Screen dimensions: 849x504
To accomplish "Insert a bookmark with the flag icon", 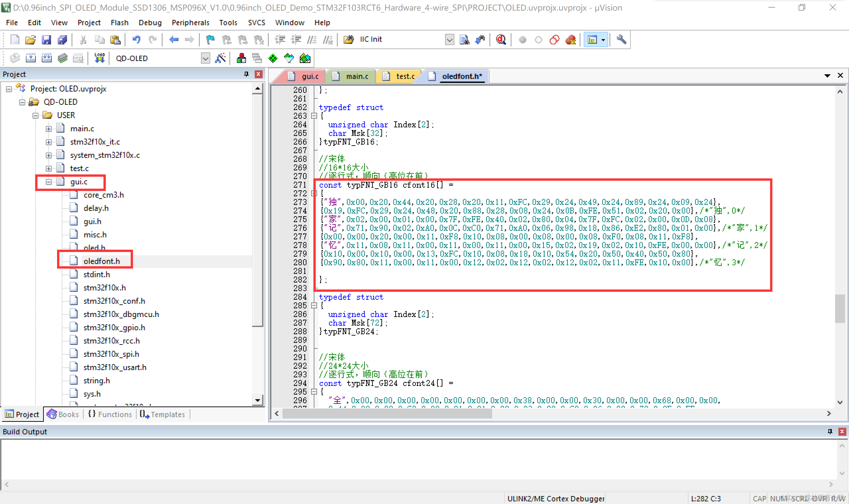I will coord(211,40).
